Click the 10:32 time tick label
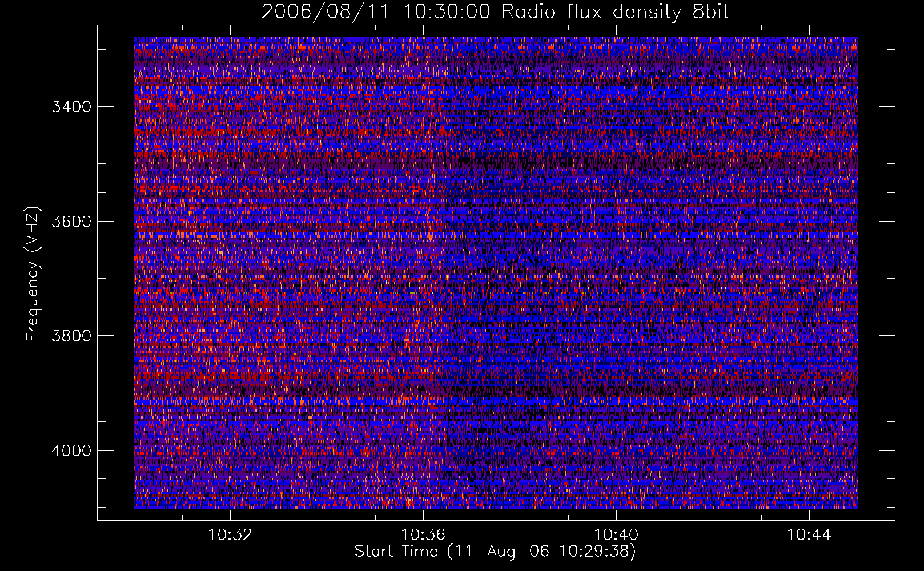 pyautogui.click(x=230, y=535)
